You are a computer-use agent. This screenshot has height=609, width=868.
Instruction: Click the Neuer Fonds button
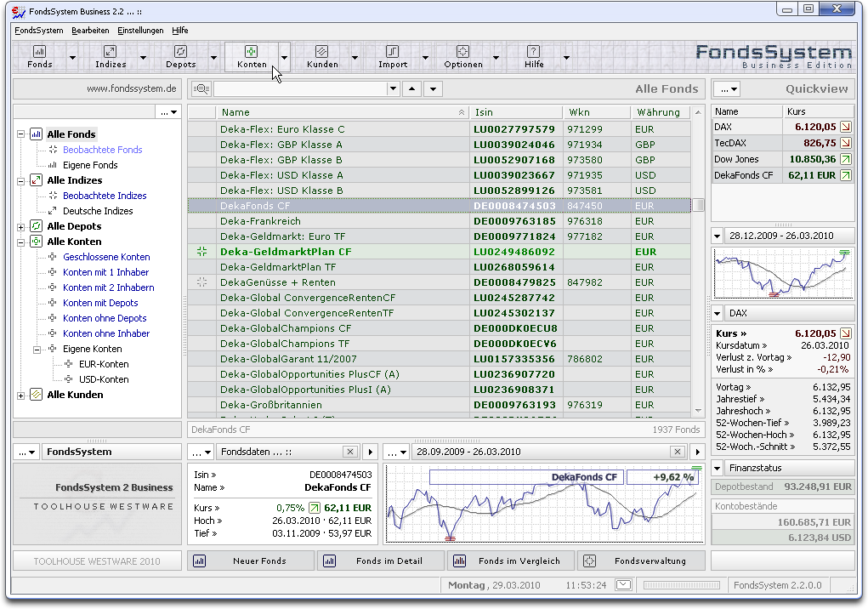[251, 561]
